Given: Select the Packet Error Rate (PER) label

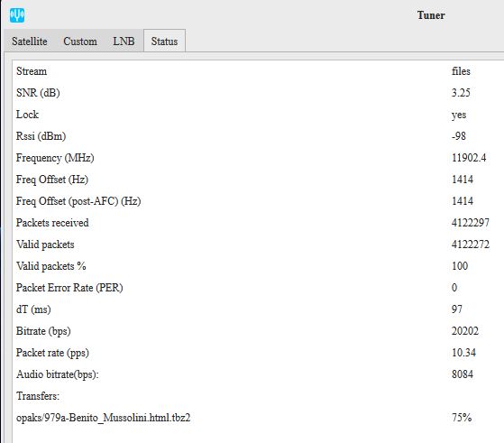Looking at the screenshot, I should (69, 288).
